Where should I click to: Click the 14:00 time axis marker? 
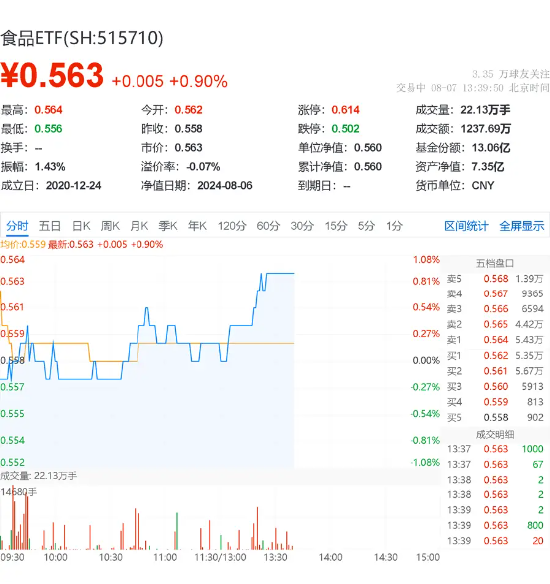coord(330,558)
